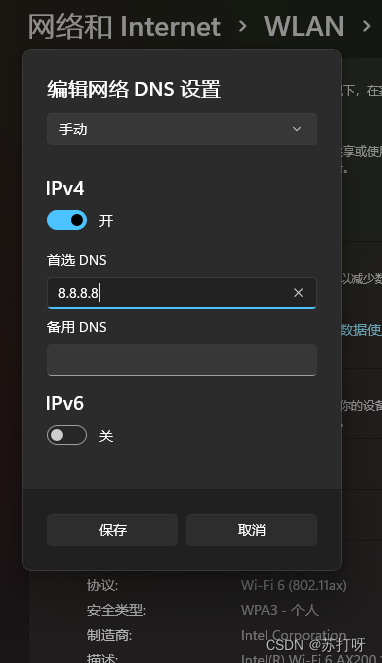Clear the 8.8.8.8 field with the X icon

coord(298,293)
